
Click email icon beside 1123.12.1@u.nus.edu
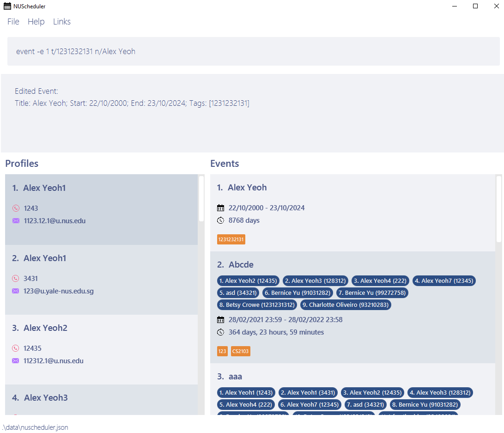point(16,221)
